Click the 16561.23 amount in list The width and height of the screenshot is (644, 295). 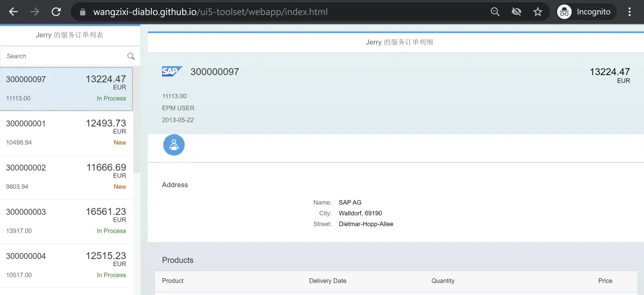pyautogui.click(x=106, y=211)
